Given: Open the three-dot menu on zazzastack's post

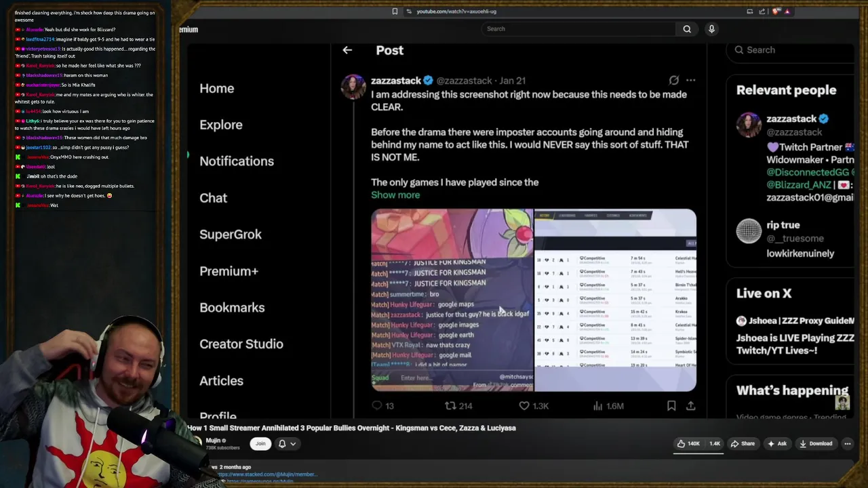Looking at the screenshot, I should click(690, 80).
